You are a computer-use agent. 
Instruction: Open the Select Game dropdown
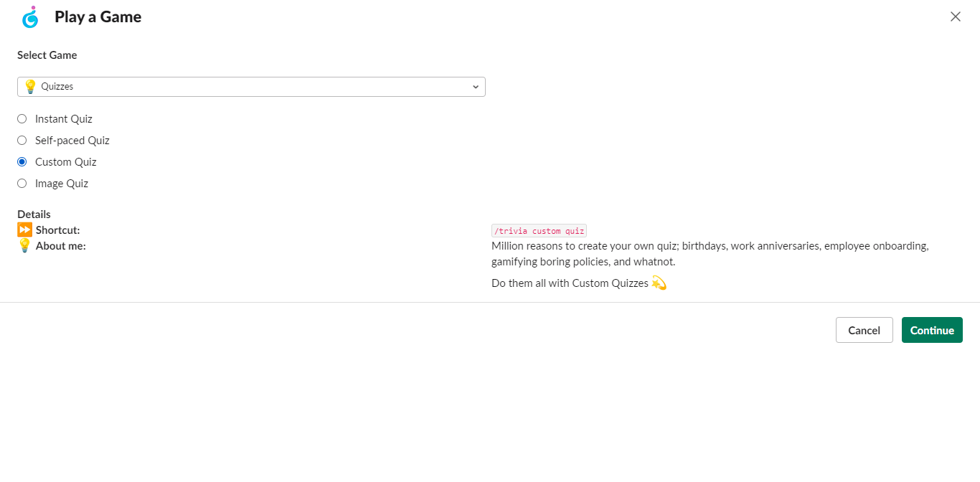tap(251, 86)
